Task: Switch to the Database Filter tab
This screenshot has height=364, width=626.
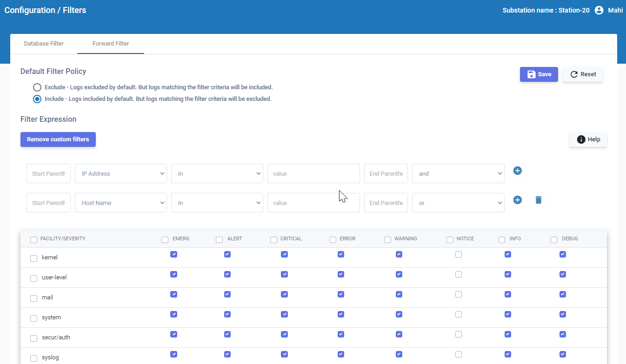Action: (x=44, y=44)
